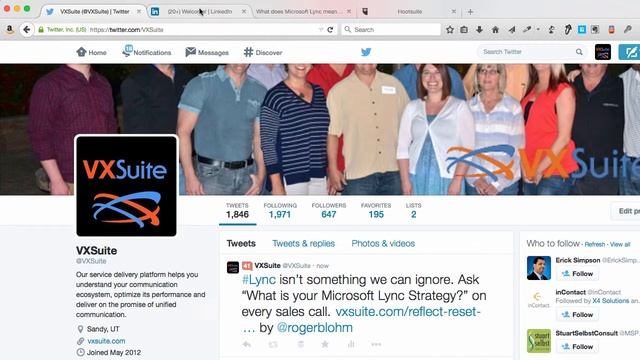
Task: Follow Erick Simpson
Action: pyautogui.click(x=578, y=273)
